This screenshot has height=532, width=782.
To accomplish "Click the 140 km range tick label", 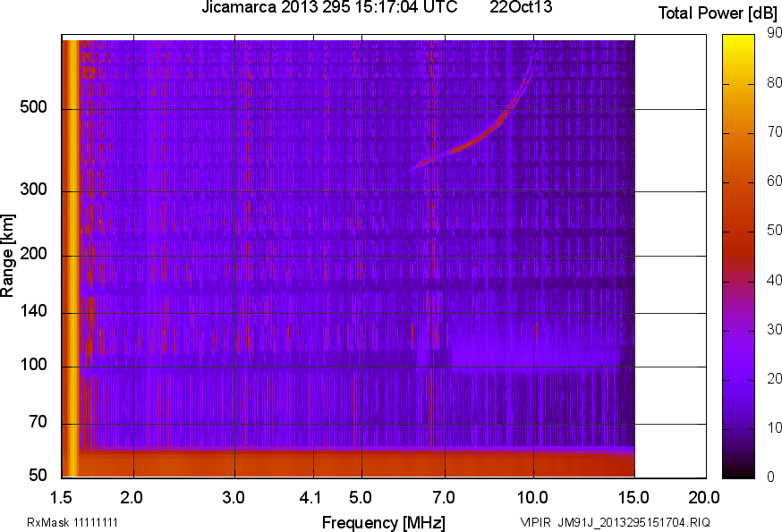I will (33, 312).
